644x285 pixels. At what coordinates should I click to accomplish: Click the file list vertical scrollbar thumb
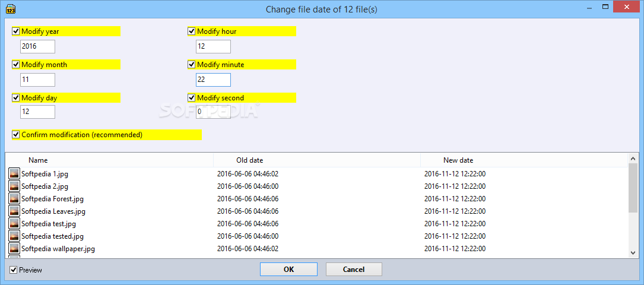[633, 188]
